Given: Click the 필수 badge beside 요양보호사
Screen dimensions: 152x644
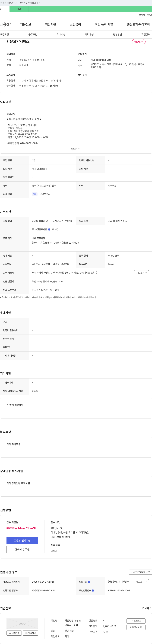Looking at the screenshot, I should click(35, 194).
